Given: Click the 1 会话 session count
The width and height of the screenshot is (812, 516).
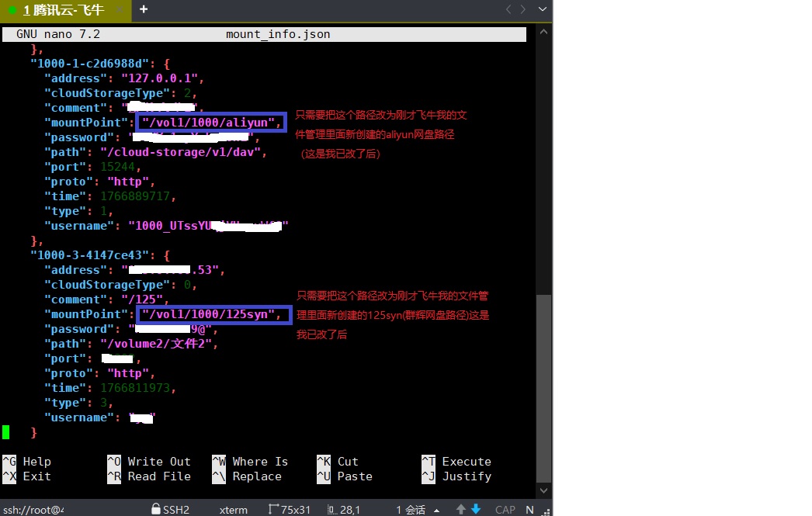Looking at the screenshot, I should 411,510.
